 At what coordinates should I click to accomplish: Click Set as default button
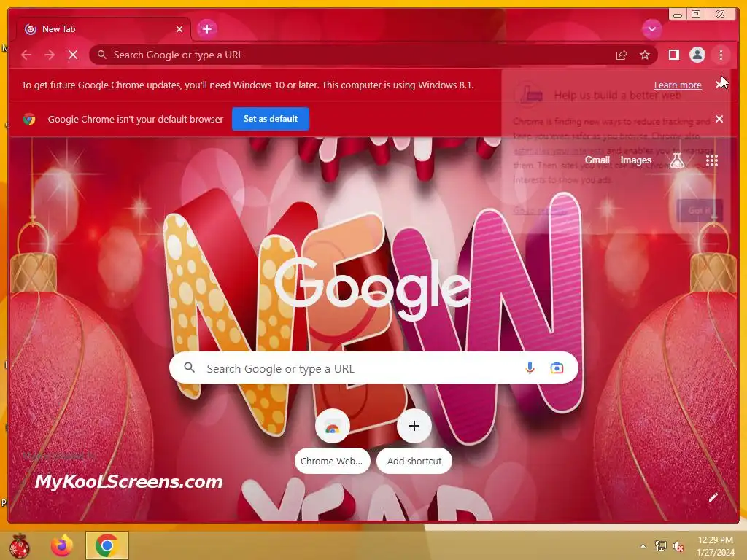271,119
